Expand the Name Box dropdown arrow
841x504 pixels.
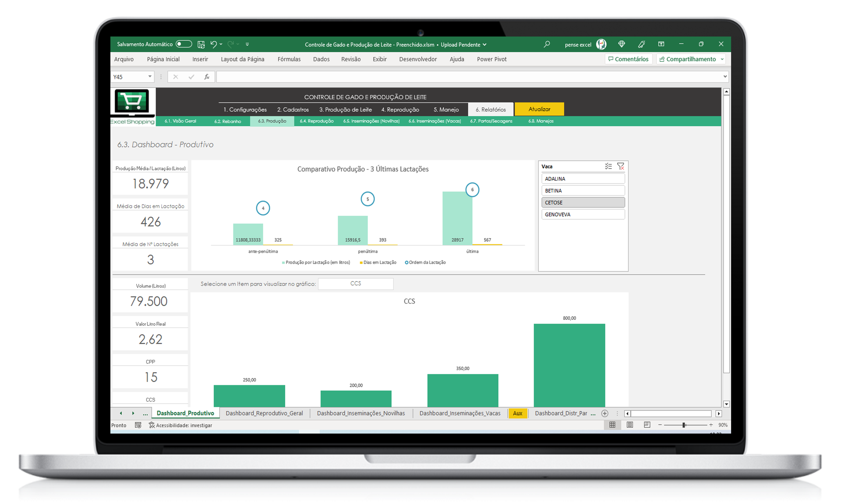coord(150,77)
